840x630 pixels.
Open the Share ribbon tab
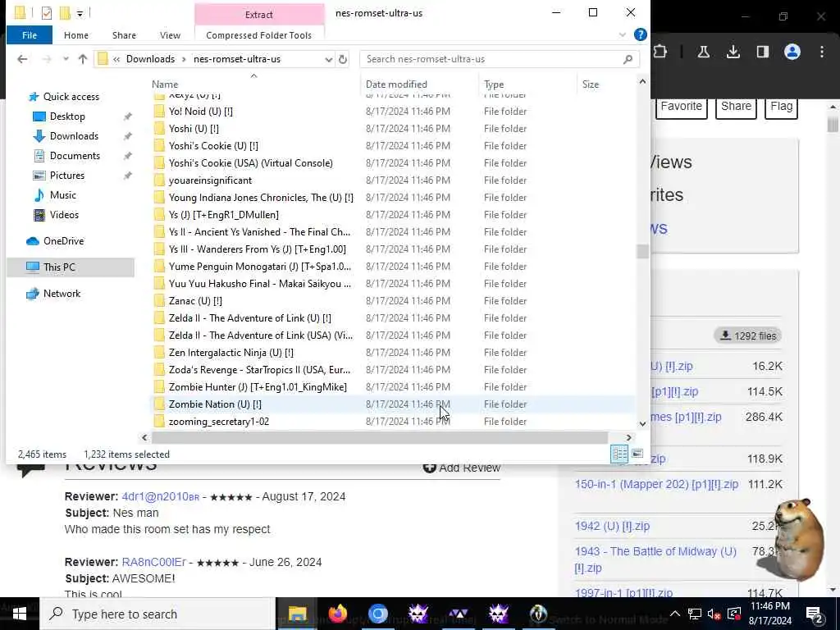124,35
